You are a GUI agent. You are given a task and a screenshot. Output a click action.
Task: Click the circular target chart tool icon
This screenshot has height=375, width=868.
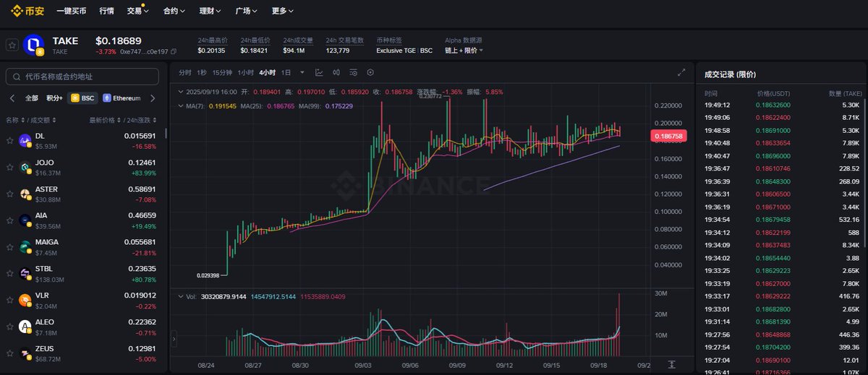click(370, 72)
